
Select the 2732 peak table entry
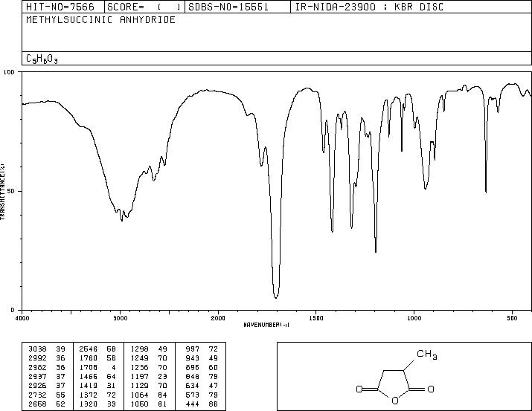point(37,395)
